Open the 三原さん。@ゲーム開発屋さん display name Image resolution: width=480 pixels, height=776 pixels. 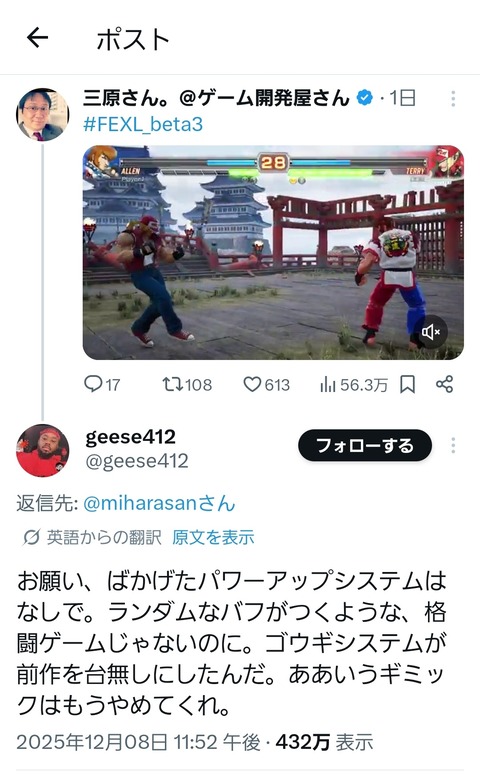point(216,97)
